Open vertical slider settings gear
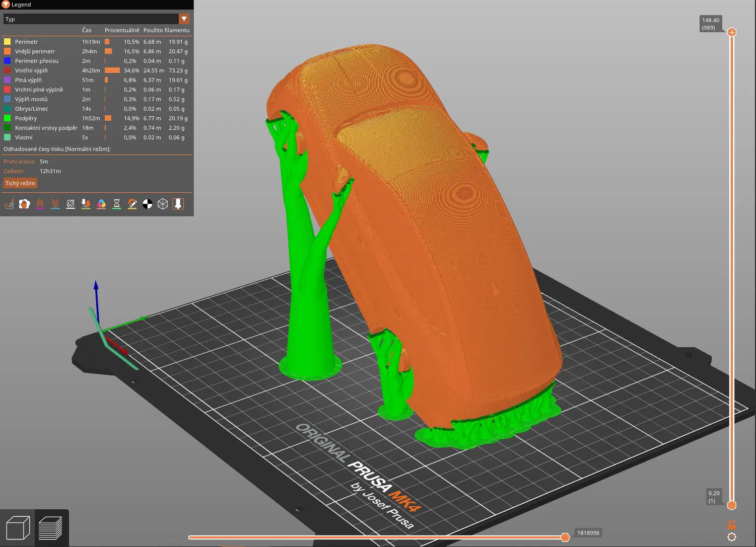Viewport: 756px width, 547px height. [732, 537]
